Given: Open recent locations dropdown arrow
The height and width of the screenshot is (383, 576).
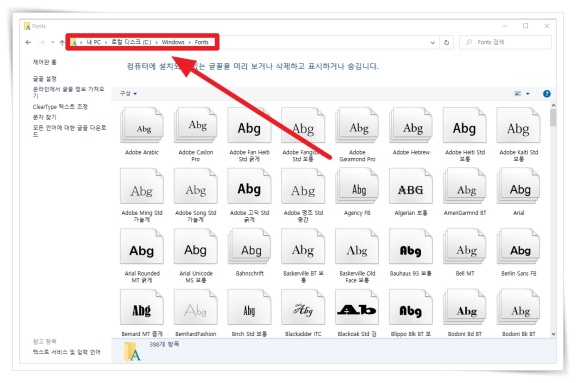Looking at the screenshot, I should coord(53,43).
